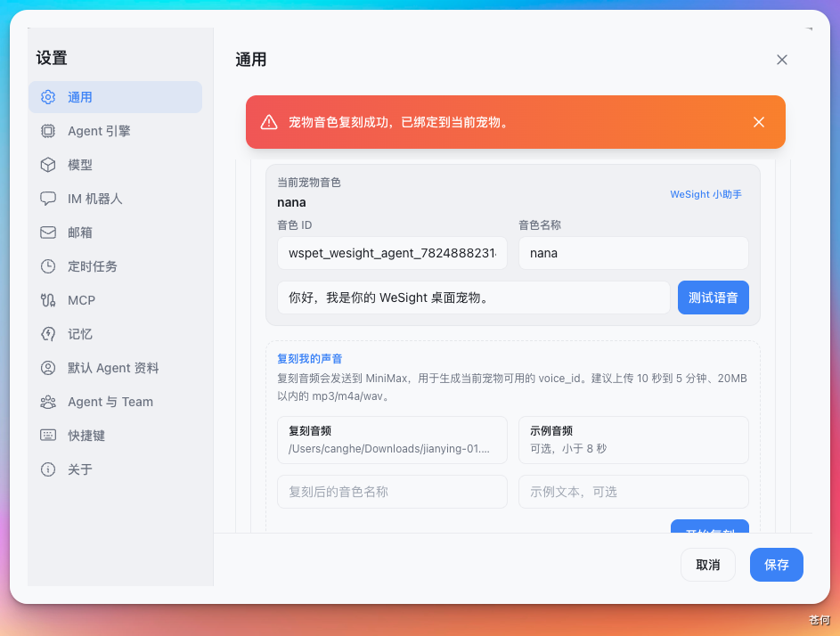Open the 关于 section
Viewport: 840px width, 636px height.
[x=115, y=469]
